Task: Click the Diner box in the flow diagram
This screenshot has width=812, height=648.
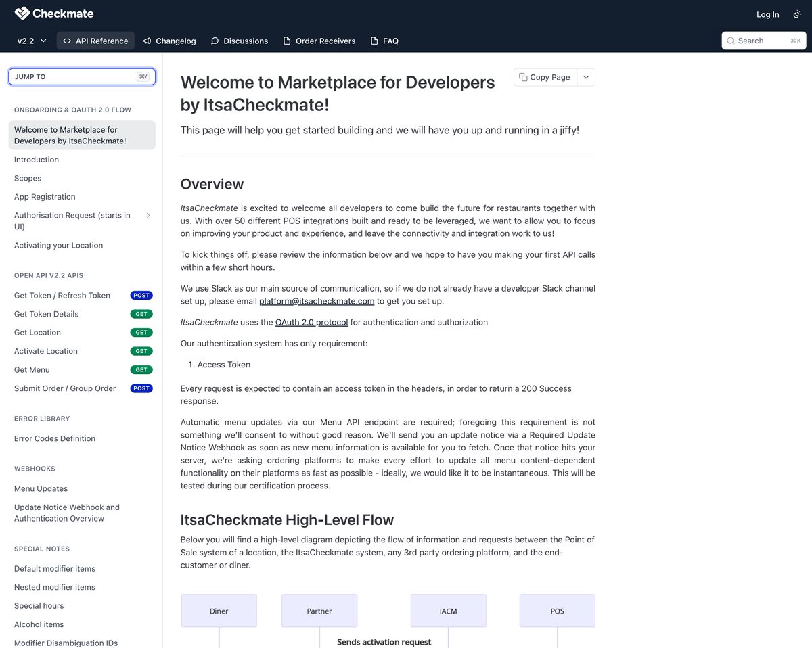Action: point(219,611)
